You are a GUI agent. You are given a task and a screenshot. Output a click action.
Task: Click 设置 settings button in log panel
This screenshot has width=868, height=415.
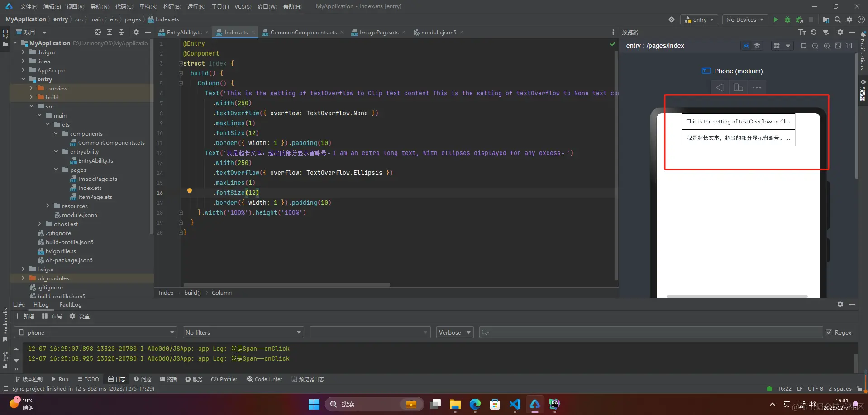click(80, 316)
